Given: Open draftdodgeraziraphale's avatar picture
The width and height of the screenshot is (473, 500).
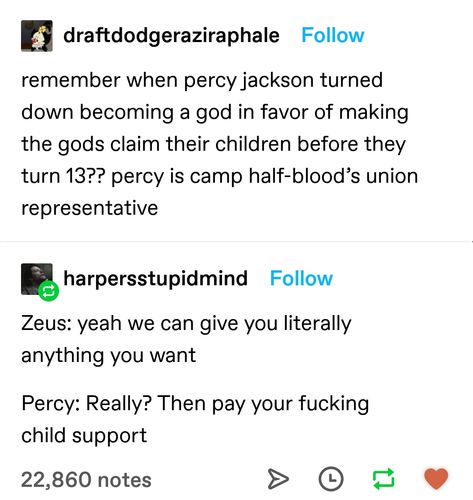Looking at the screenshot, I should click(37, 36).
